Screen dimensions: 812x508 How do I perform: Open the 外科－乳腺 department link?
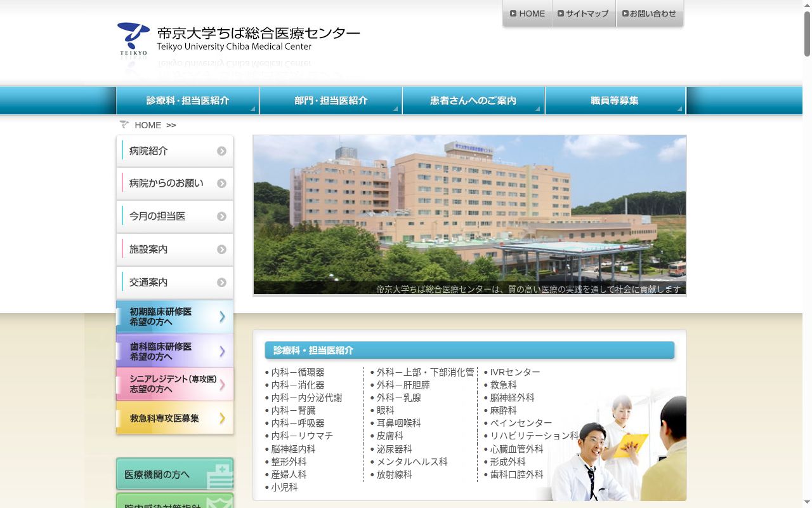pos(398,398)
